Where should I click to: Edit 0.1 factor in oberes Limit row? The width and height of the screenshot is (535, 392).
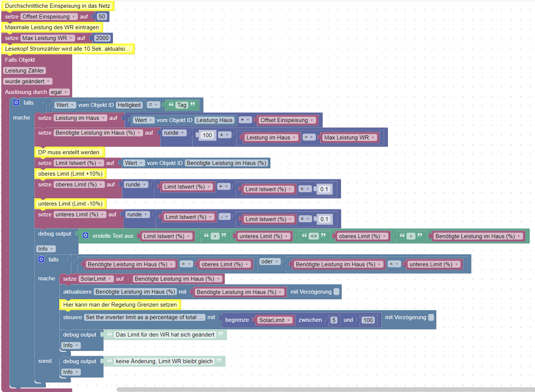(324, 189)
